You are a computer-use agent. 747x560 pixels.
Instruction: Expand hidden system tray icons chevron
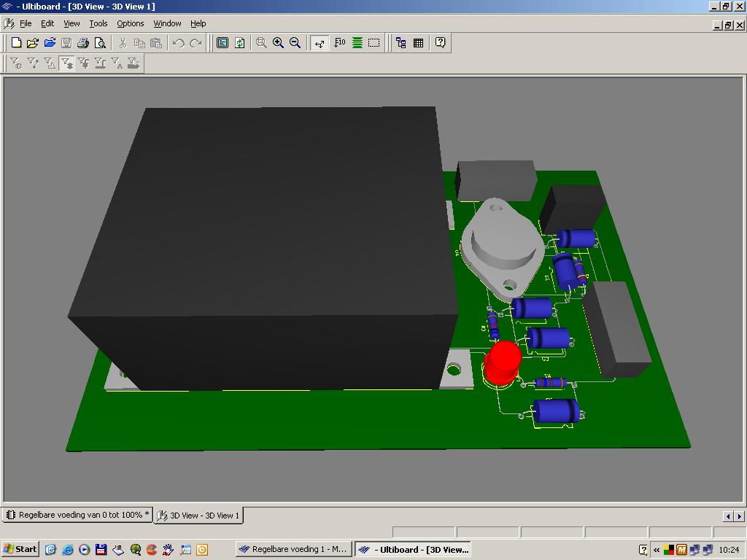tap(657, 550)
